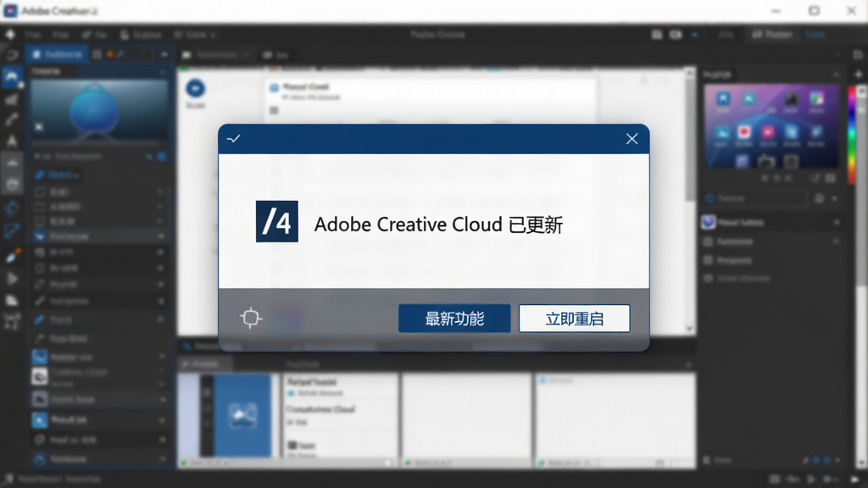Click the blue image thumbnail in bottom panel
Screen dimensions: 868x488
click(x=242, y=416)
